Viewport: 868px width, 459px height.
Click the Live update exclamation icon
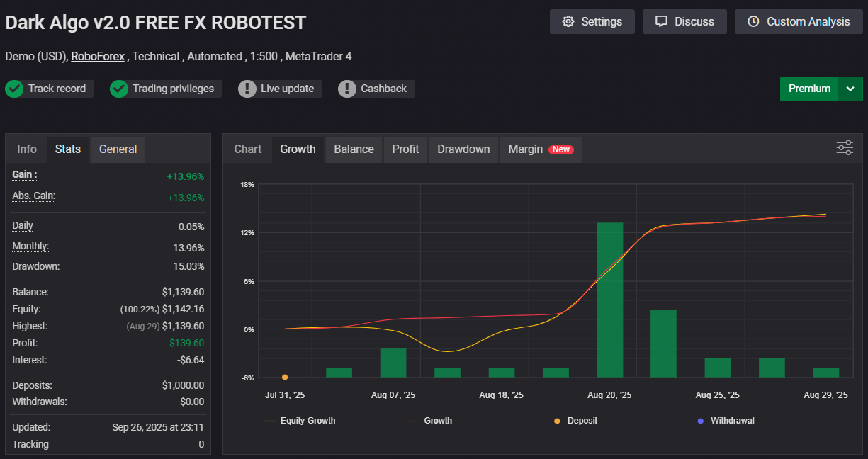(x=247, y=89)
